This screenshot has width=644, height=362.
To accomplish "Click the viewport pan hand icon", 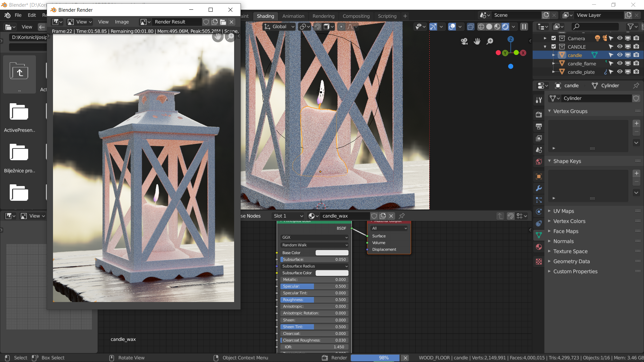I will 477,41.
